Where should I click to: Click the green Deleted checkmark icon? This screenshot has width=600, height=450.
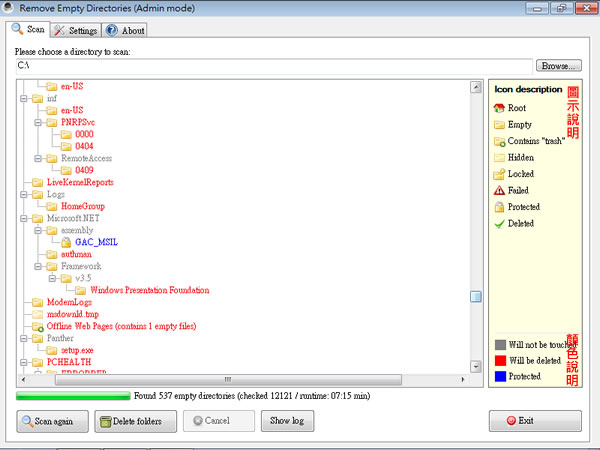point(499,223)
